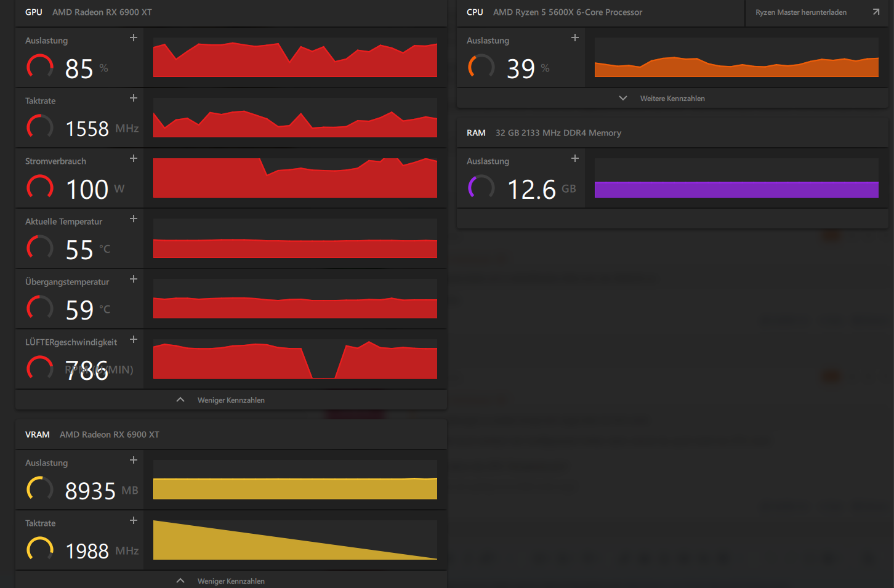894x588 pixels.
Task: Click the GPU Taktrate circular gauge
Action: point(40,127)
